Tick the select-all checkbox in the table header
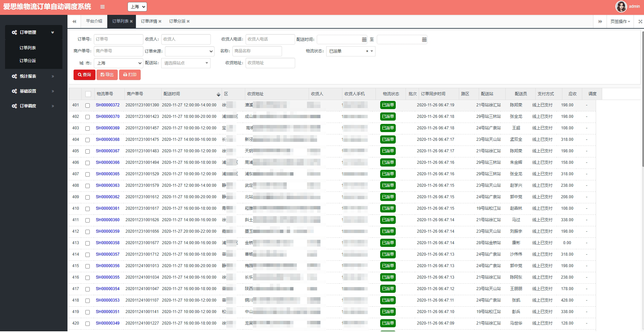This screenshot has width=644, height=333. [x=88, y=94]
